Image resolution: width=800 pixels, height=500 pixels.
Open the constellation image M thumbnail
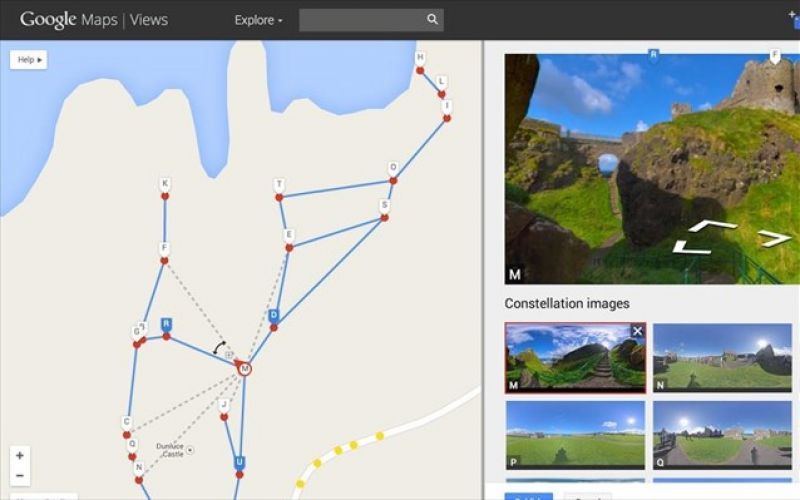(575, 358)
